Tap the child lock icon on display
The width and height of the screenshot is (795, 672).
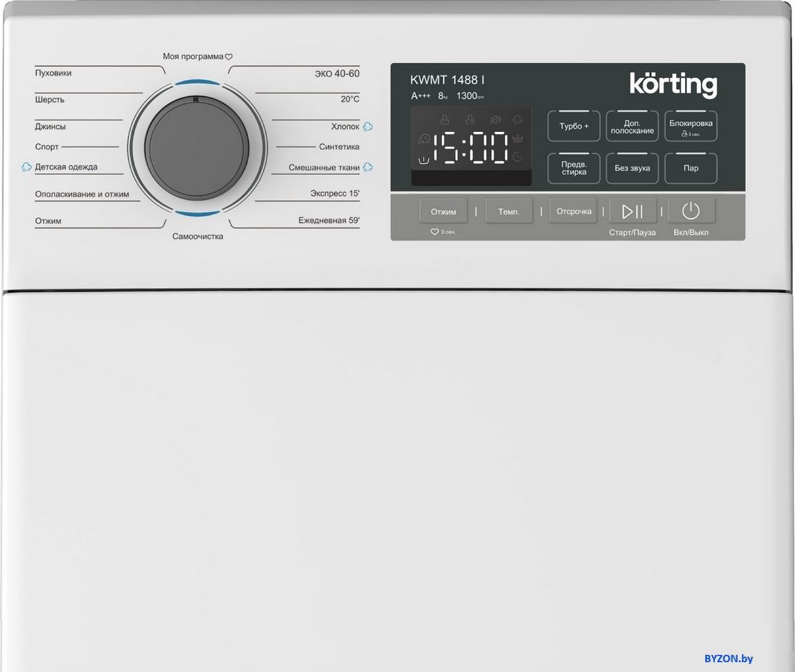click(x=470, y=120)
